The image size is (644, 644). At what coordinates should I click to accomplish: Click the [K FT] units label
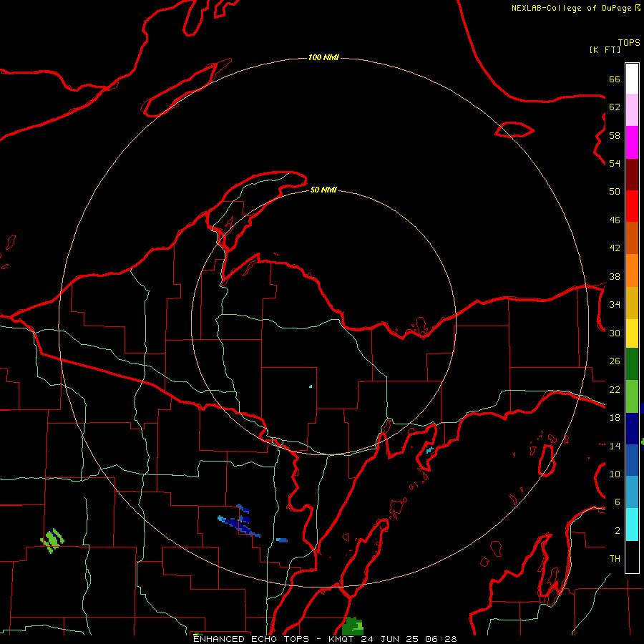[x=605, y=49]
